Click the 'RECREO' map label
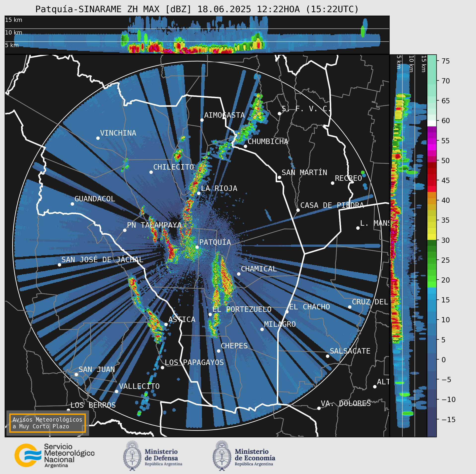This screenshot has width=476, height=474. (348, 178)
